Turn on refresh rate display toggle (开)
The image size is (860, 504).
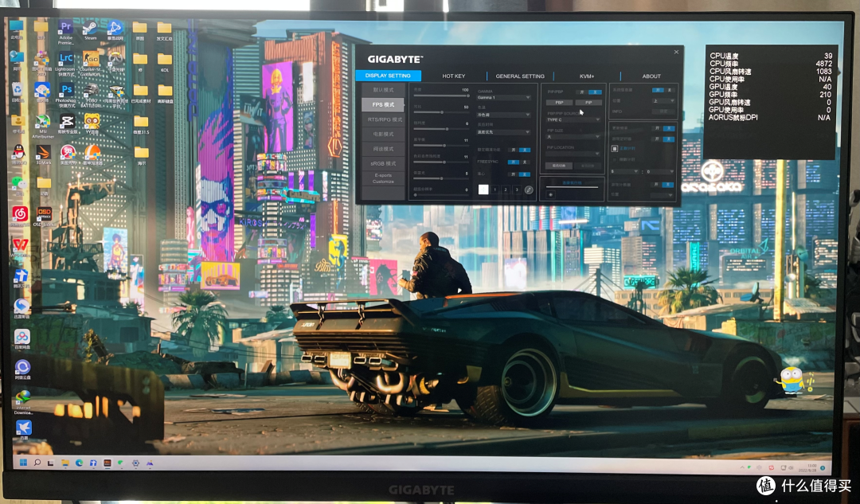(x=656, y=128)
